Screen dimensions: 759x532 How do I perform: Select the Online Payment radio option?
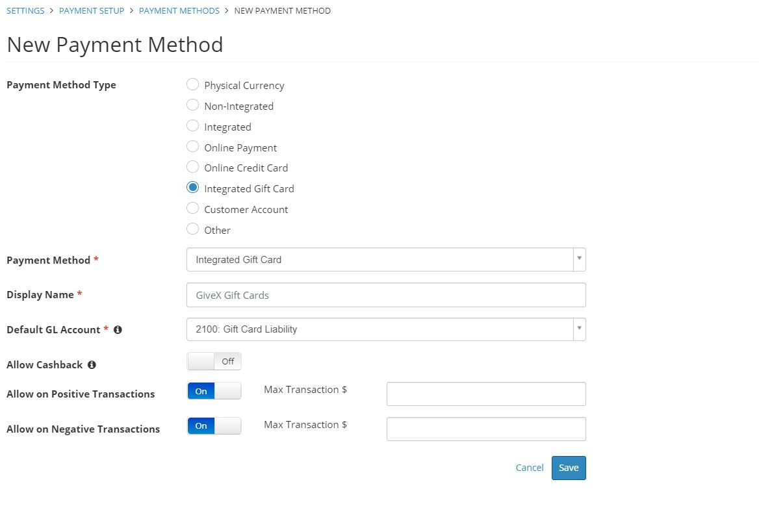(x=192, y=146)
